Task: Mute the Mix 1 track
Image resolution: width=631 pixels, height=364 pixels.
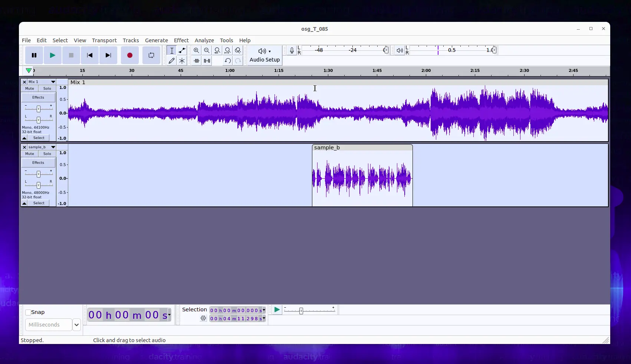Action: click(x=30, y=89)
